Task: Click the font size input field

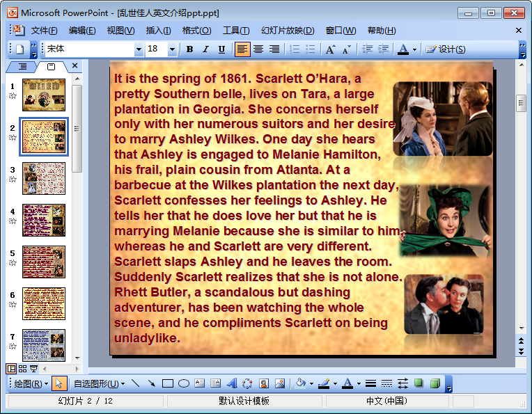Action: tap(157, 49)
